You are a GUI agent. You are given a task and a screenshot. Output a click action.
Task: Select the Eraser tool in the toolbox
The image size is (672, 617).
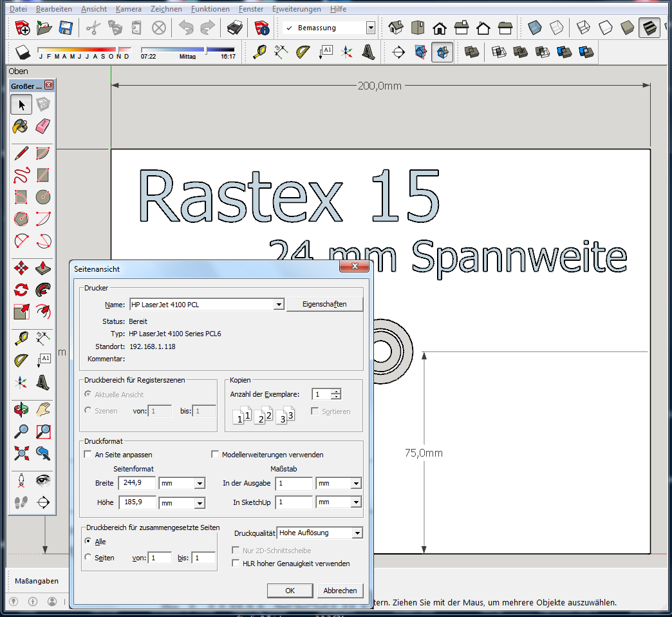pos(43,126)
